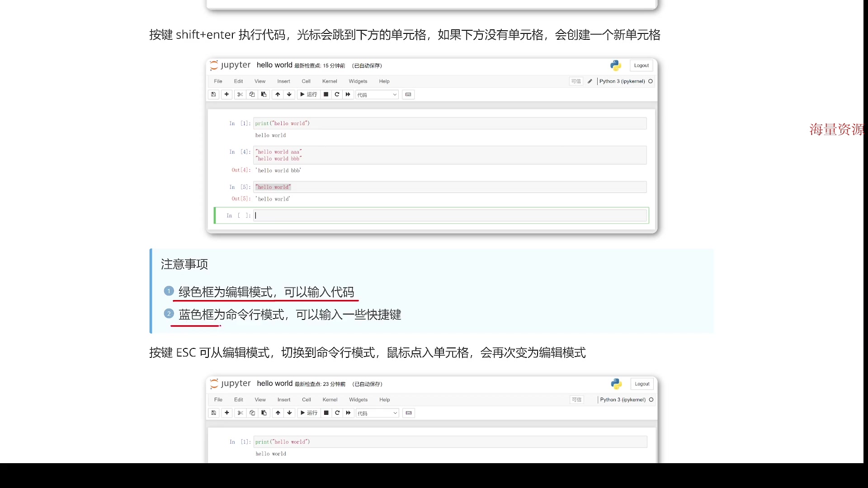Move cell up in upper Jupyter toolbar
This screenshot has width=868, height=488.
point(278,94)
